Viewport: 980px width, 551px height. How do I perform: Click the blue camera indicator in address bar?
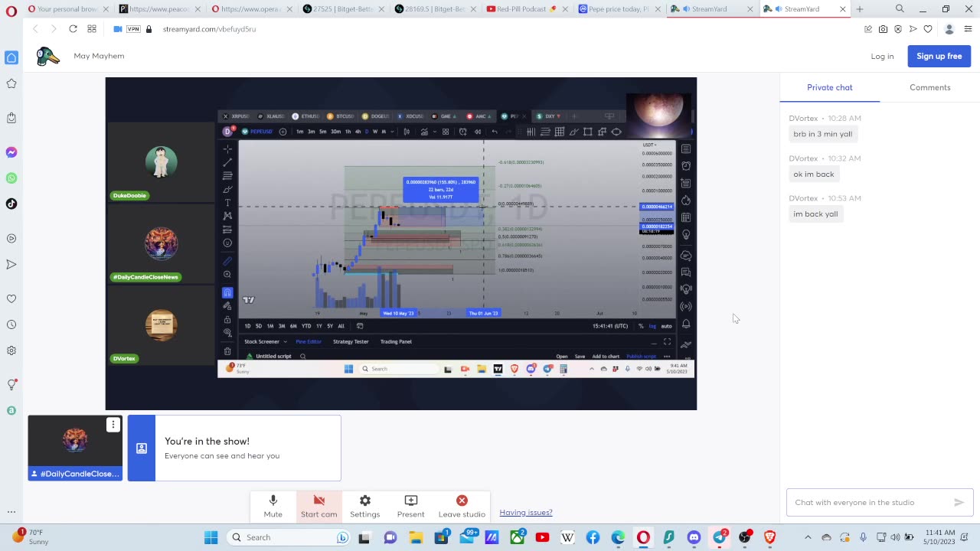click(x=118, y=28)
